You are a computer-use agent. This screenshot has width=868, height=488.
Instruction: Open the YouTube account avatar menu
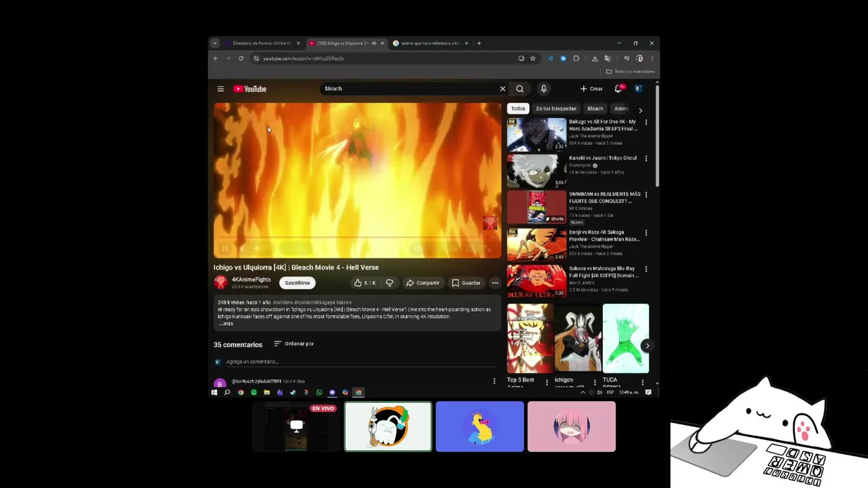pos(638,89)
